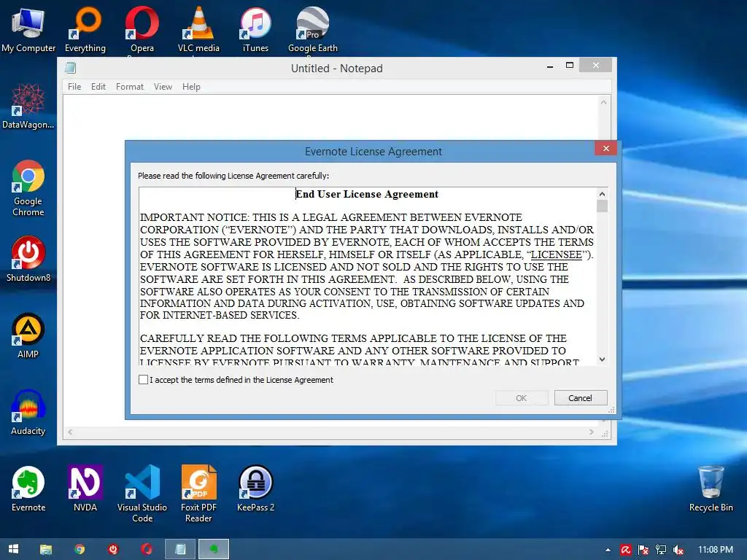Select the KeePass 2 desktop icon
This screenshot has width=747, height=560.
click(x=255, y=489)
